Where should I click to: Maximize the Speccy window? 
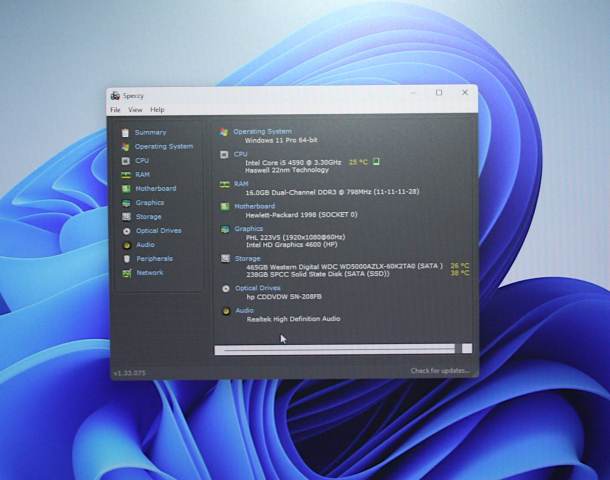(x=439, y=93)
